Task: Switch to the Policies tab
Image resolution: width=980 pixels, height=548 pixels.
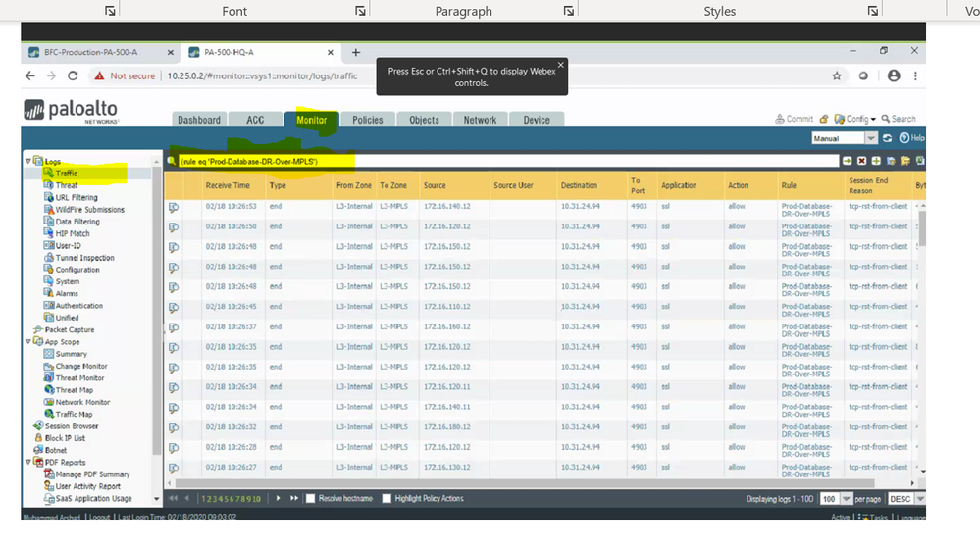Action: click(x=368, y=120)
